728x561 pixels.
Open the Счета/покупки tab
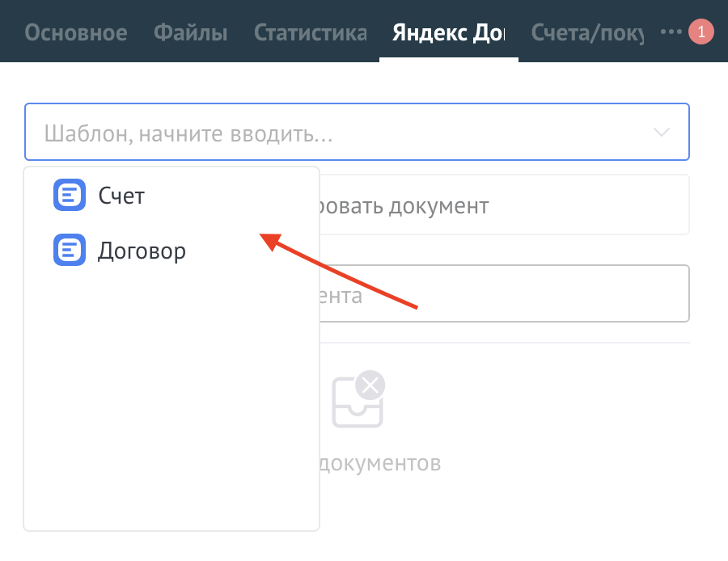coord(586,33)
